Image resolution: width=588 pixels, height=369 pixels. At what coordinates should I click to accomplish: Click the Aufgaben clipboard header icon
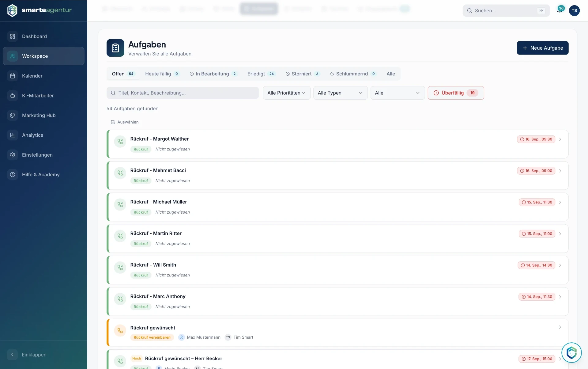[x=115, y=48]
